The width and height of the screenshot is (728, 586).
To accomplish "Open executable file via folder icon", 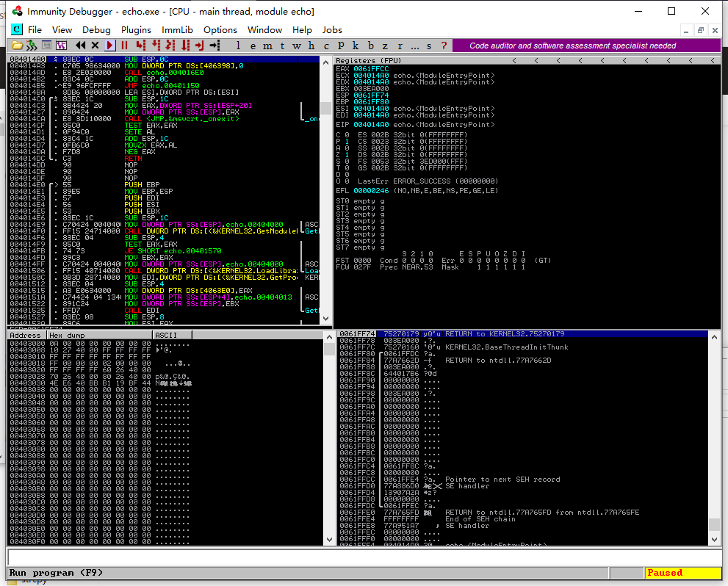I will click(x=17, y=46).
